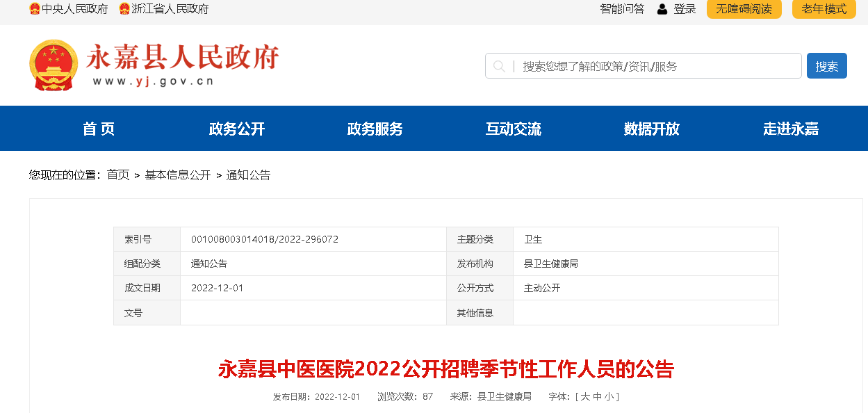Image resolution: width=868 pixels, height=413 pixels.
Task: Open 数据开放 navigation menu
Action: pyautogui.click(x=652, y=129)
